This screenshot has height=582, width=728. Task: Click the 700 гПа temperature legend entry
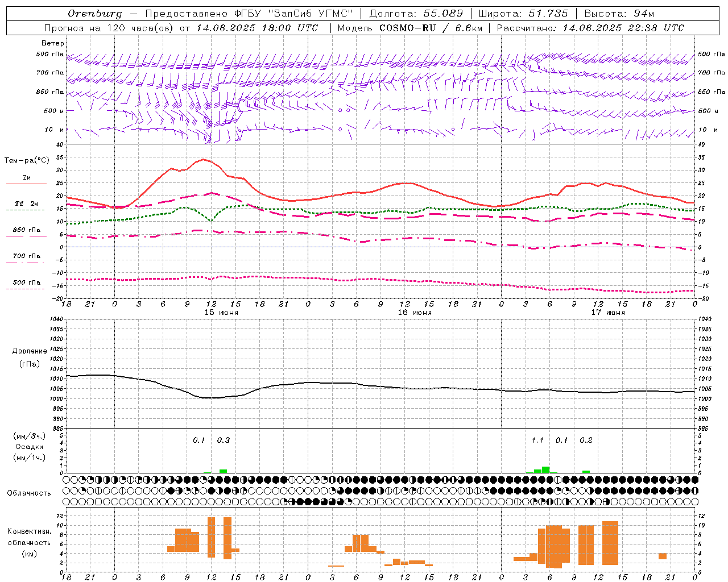[x=27, y=256]
